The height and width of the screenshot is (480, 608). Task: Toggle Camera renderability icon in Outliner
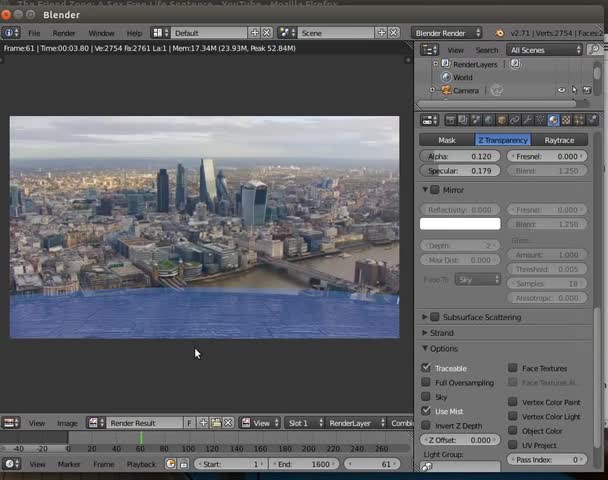coord(587,90)
